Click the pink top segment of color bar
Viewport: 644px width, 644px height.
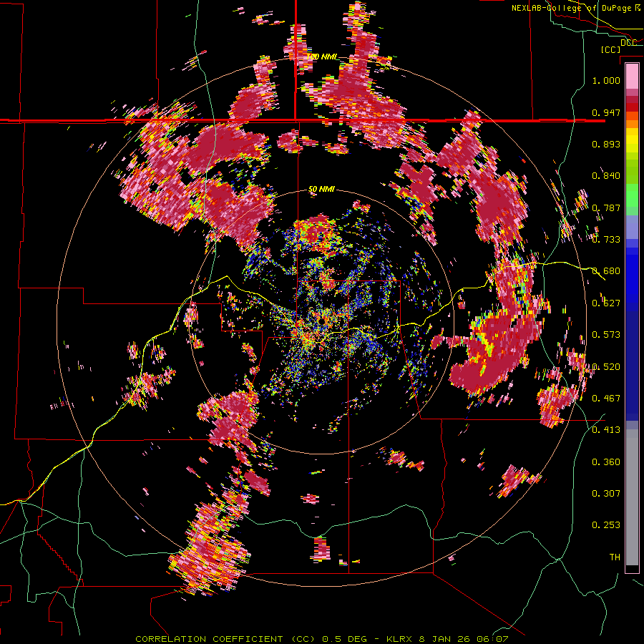pos(632,76)
